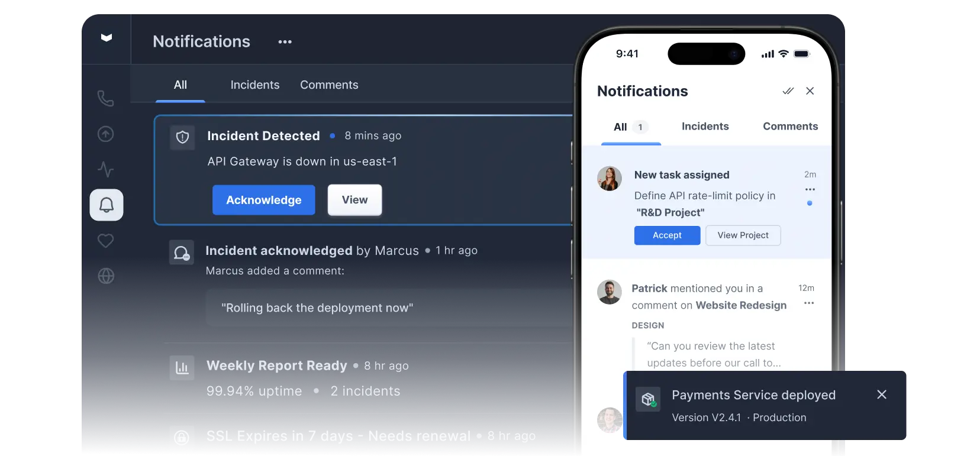Switch to desktop Incidents tab
This screenshot has width=980, height=456.
(x=255, y=85)
